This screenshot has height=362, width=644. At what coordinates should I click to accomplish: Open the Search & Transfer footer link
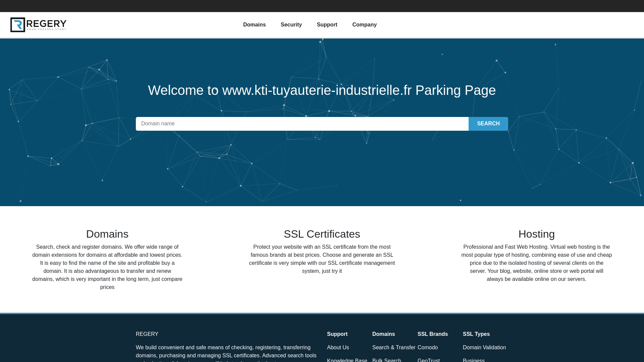394,348
